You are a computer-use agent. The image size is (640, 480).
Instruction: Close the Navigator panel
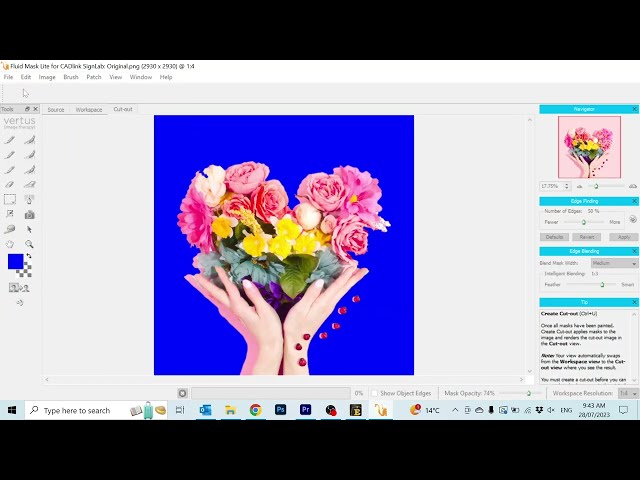pos(635,109)
